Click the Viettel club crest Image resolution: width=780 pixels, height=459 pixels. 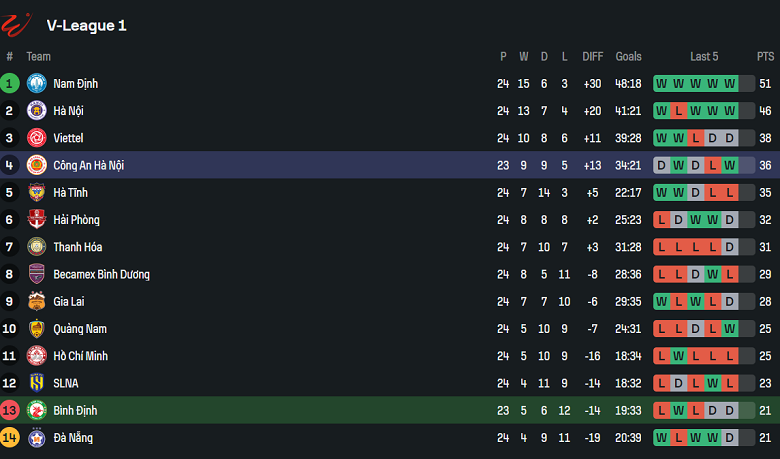[x=37, y=138]
